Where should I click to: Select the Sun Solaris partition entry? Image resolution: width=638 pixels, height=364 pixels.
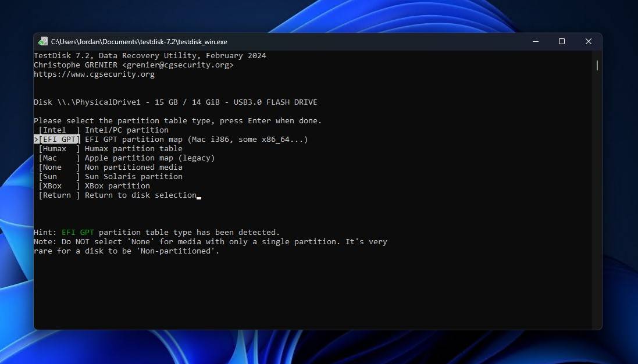click(x=111, y=177)
